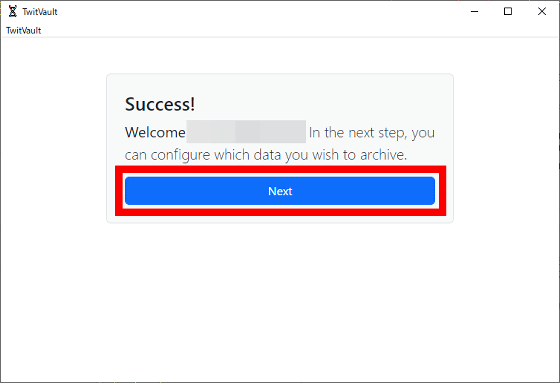
Task: Click the Success! heading
Action: pyautogui.click(x=160, y=104)
